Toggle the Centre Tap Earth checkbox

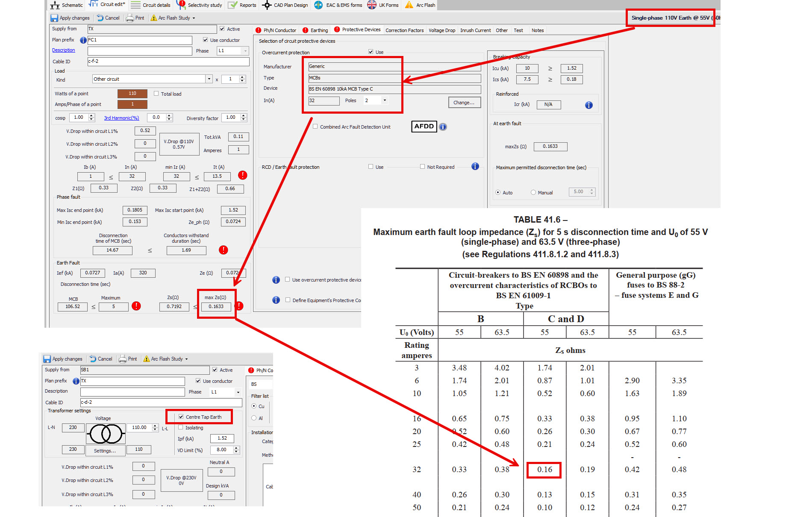pos(181,417)
